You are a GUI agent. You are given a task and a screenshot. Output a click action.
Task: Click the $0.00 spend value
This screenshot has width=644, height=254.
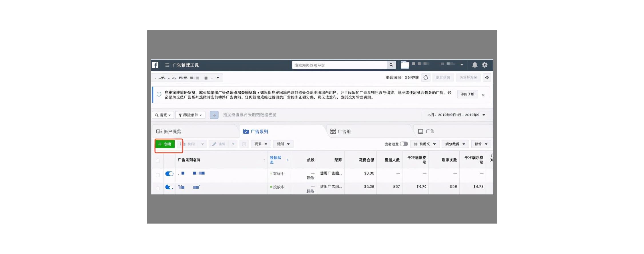[x=369, y=173]
